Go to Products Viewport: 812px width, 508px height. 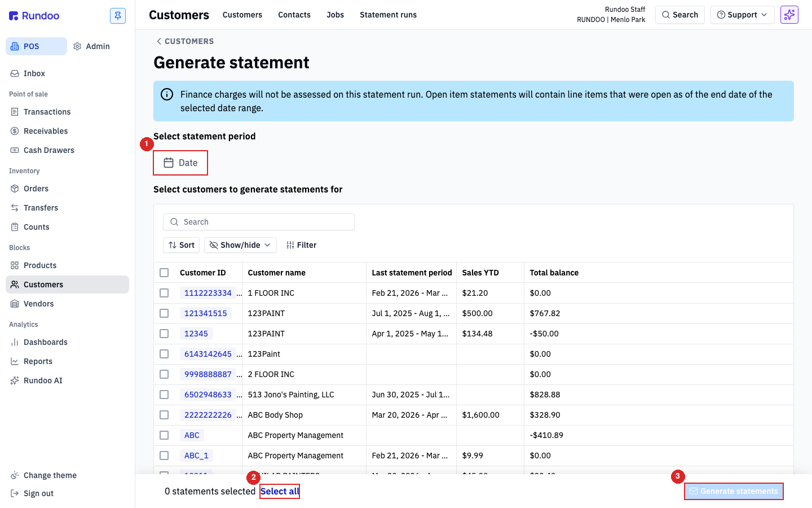point(67,265)
